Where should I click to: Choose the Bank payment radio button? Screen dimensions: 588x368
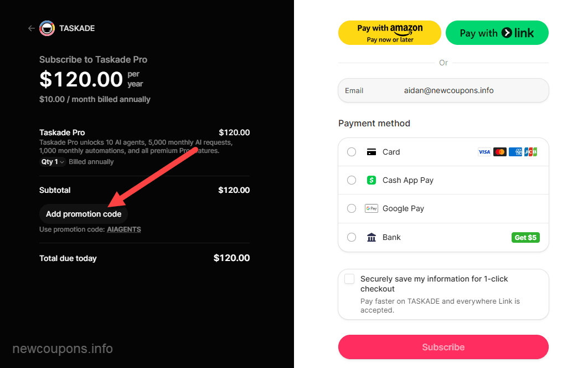352,237
